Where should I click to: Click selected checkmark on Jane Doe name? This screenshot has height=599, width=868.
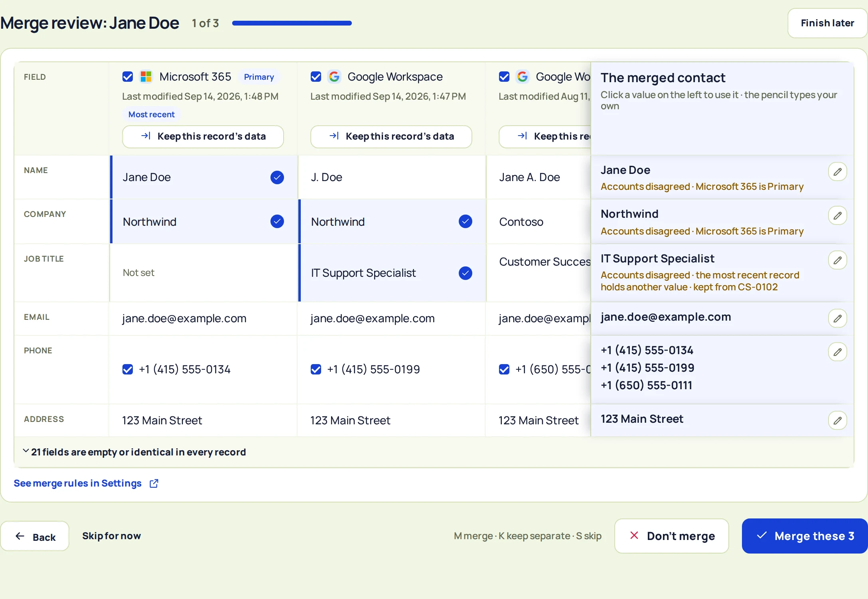[x=277, y=177]
